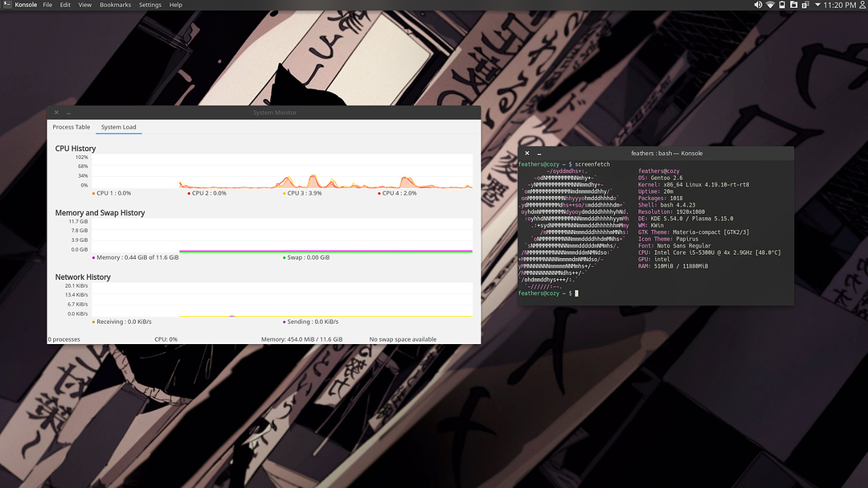Viewport: 868px width, 488px height.
Task: Click the CPU Intel Core i5-5300U line
Action: (x=710, y=252)
